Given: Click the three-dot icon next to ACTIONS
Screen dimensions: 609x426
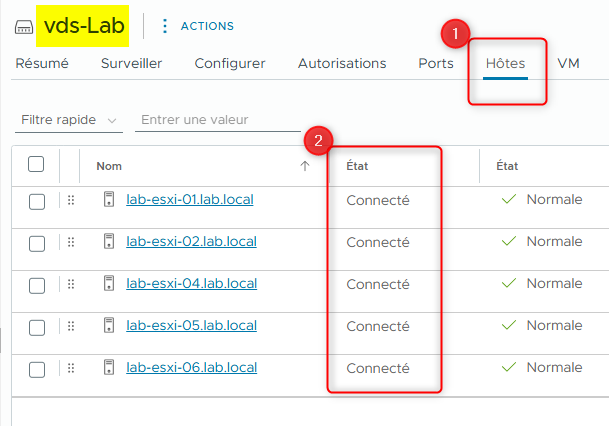Looking at the screenshot, I should click(165, 26).
